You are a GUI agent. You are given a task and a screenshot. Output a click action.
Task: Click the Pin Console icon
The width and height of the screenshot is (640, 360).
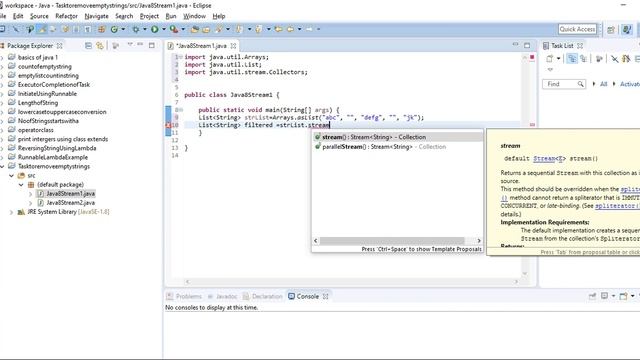(592, 296)
